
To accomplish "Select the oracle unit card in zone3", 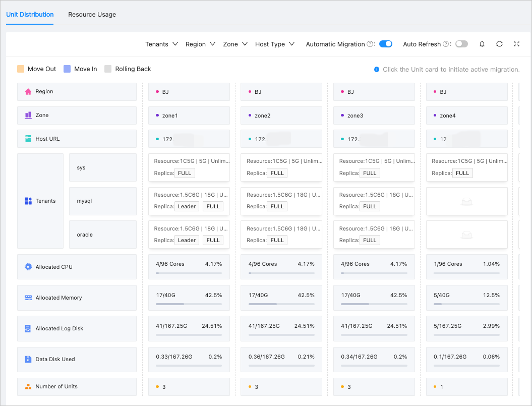I will (374, 235).
